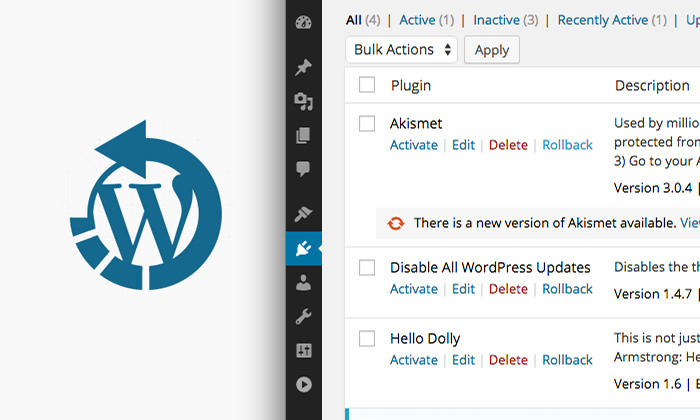Activate the Hello Dolly plugin
The height and width of the screenshot is (420, 700).
tap(414, 360)
